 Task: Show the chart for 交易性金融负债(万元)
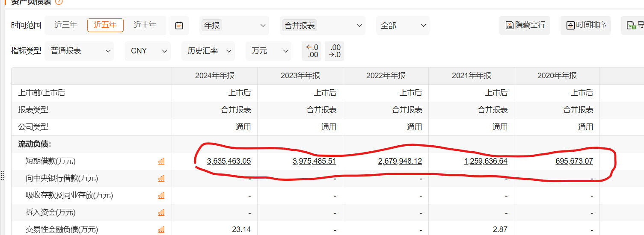pos(161,230)
